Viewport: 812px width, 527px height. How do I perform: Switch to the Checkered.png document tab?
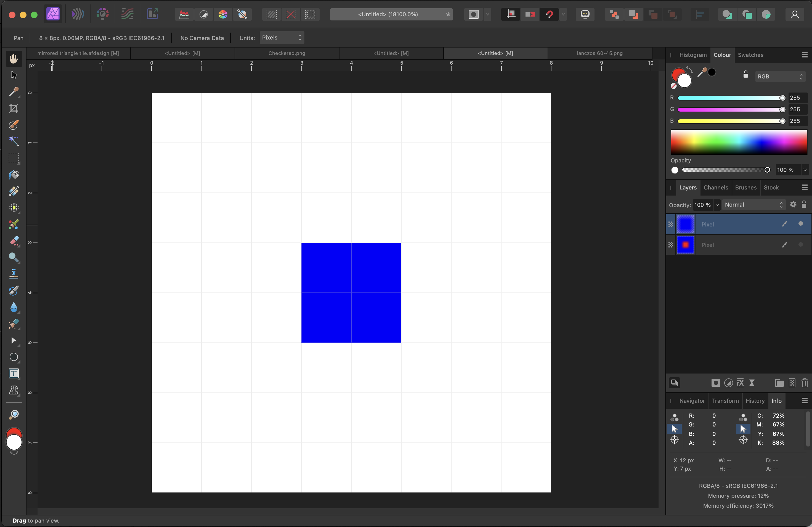click(x=286, y=53)
